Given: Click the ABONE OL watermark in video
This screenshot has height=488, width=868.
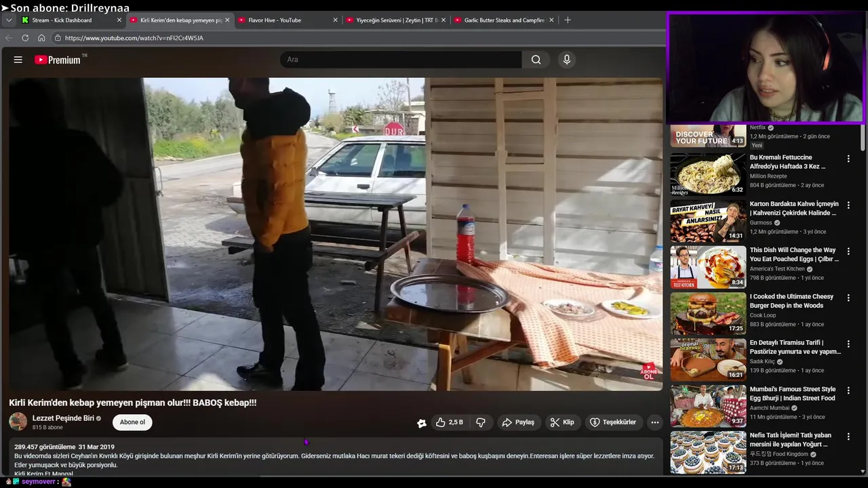Looking at the screenshot, I should [649, 371].
